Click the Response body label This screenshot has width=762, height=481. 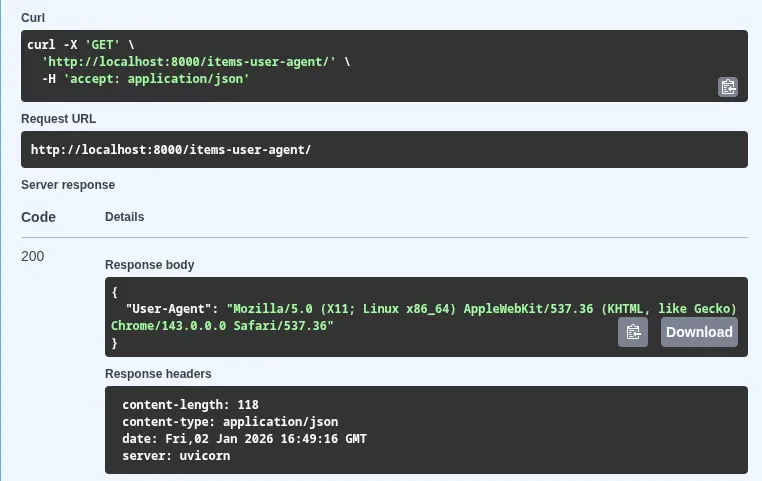point(150,265)
